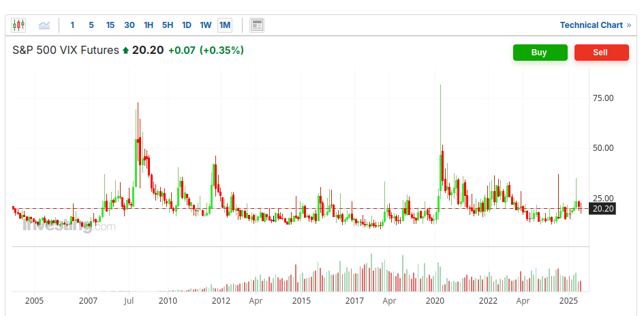The image size is (644, 316).
Task: Select the 1M monthly interval
Action: click(225, 25)
